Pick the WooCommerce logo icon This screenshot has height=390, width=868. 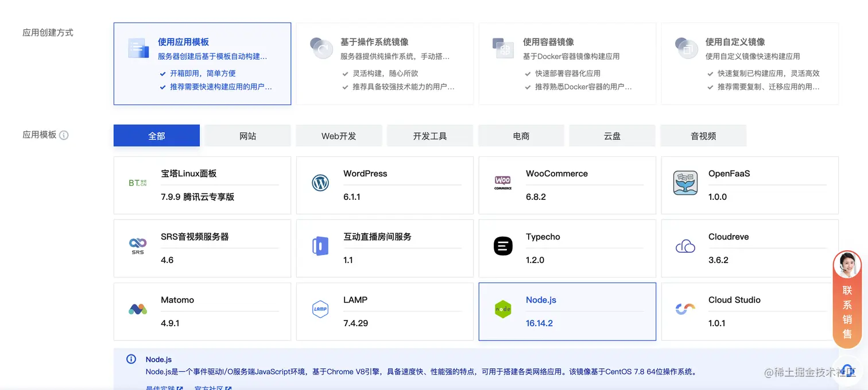[503, 183]
